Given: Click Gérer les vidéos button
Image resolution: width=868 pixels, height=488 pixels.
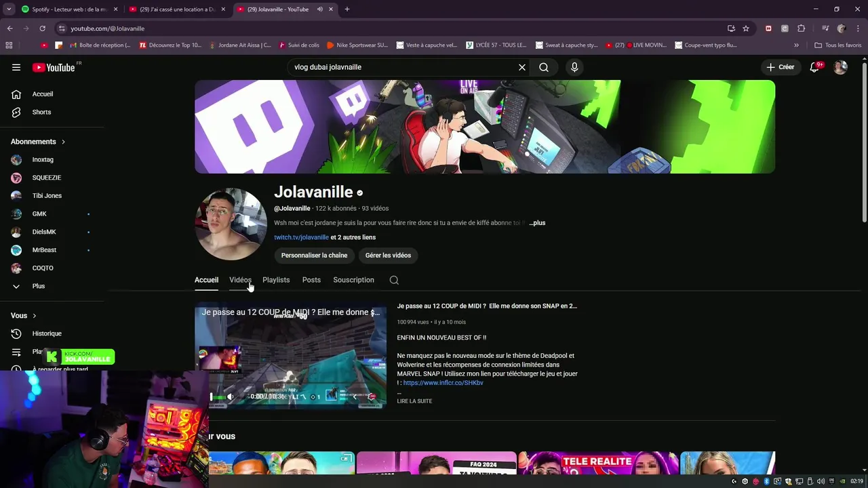Looking at the screenshot, I should (388, 256).
